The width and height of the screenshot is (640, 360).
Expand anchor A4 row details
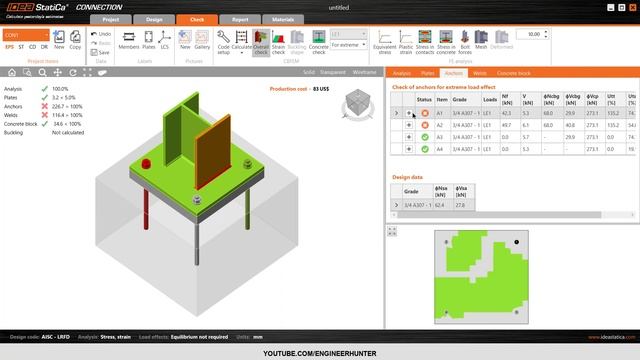point(409,149)
